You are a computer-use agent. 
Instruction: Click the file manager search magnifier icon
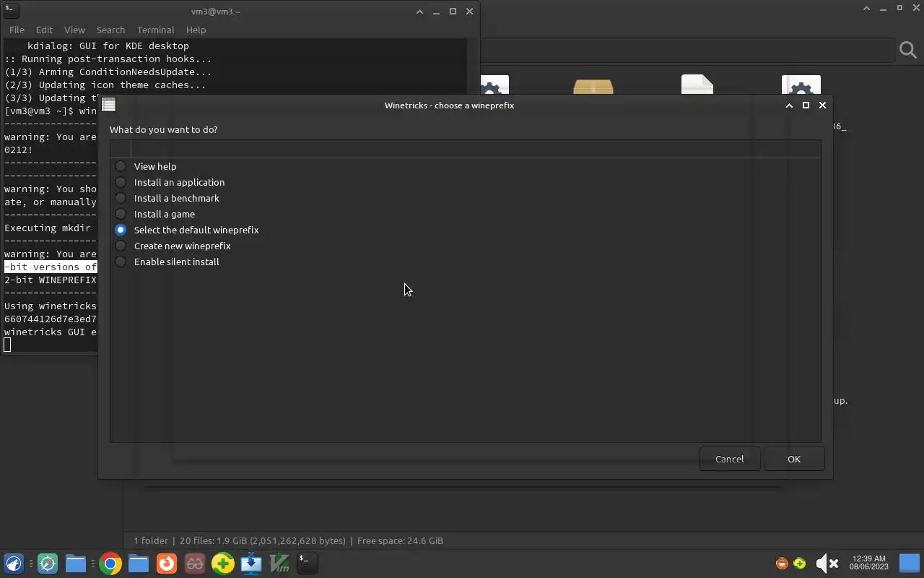tap(908, 50)
